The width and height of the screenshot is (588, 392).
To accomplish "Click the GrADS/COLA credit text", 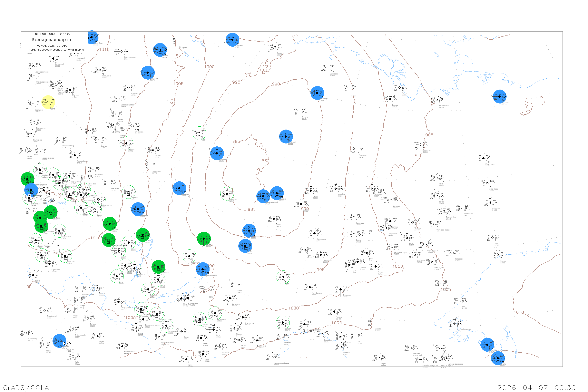I will pyautogui.click(x=26, y=387).
